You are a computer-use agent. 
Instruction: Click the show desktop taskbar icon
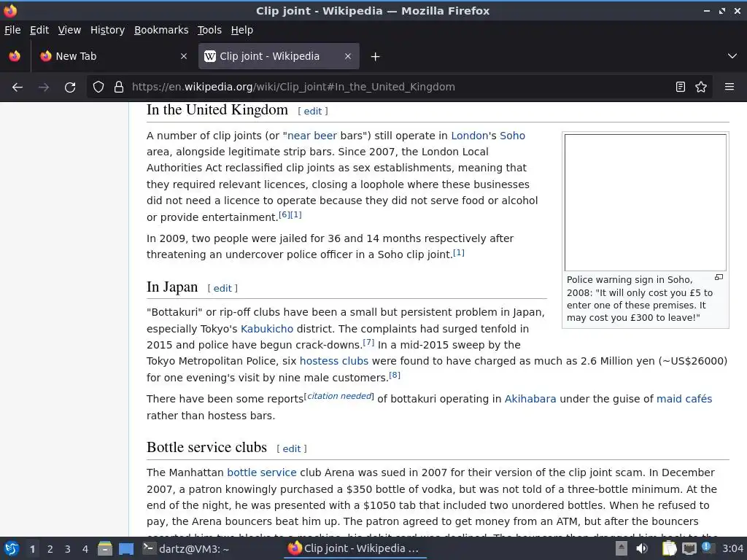[126, 548]
